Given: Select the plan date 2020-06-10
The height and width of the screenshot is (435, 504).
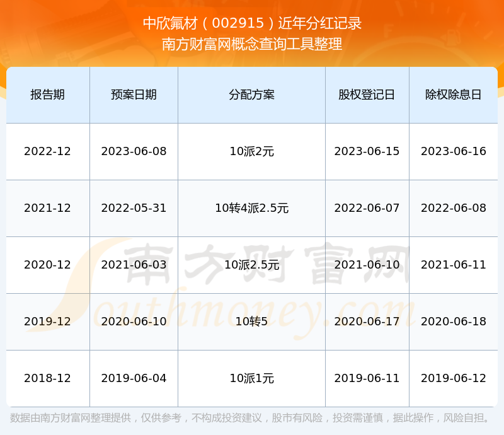Looking at the screenshot, I should (x=134, y=321).
